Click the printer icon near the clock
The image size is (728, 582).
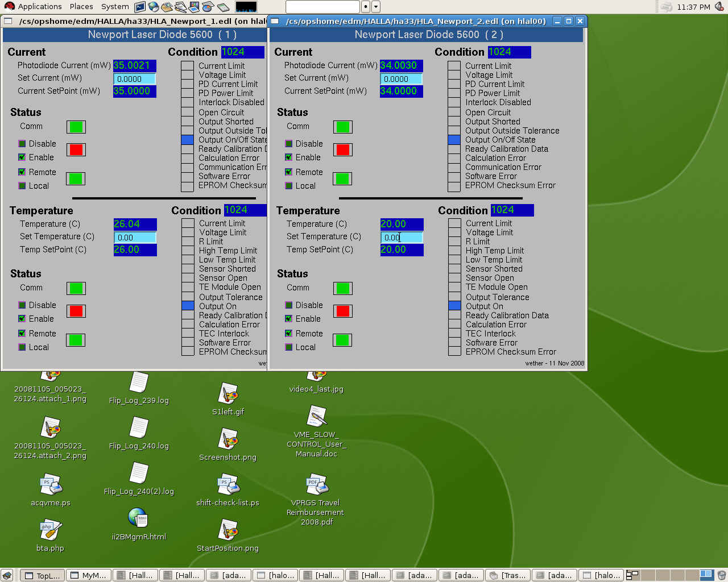[667, 7]
